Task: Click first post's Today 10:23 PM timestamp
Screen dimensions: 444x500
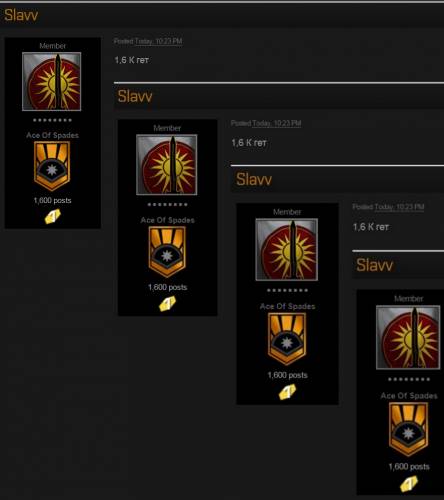Action: coord(158,41)
